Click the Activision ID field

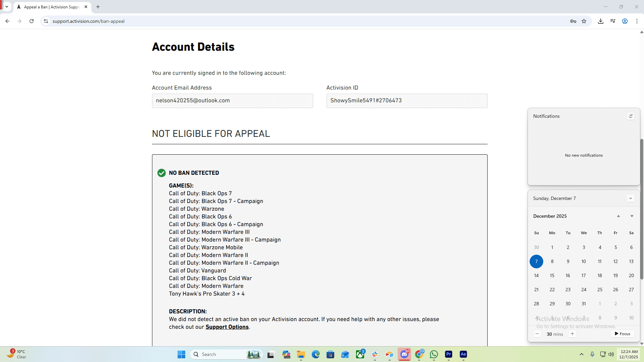pyautogui.click(x=407, y=101)
